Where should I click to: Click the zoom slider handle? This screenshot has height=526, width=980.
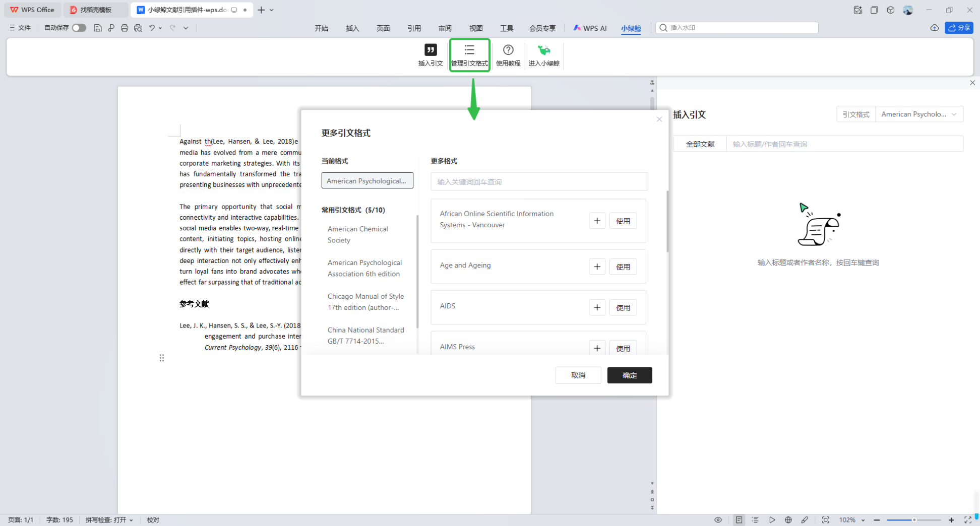(914, 520)
